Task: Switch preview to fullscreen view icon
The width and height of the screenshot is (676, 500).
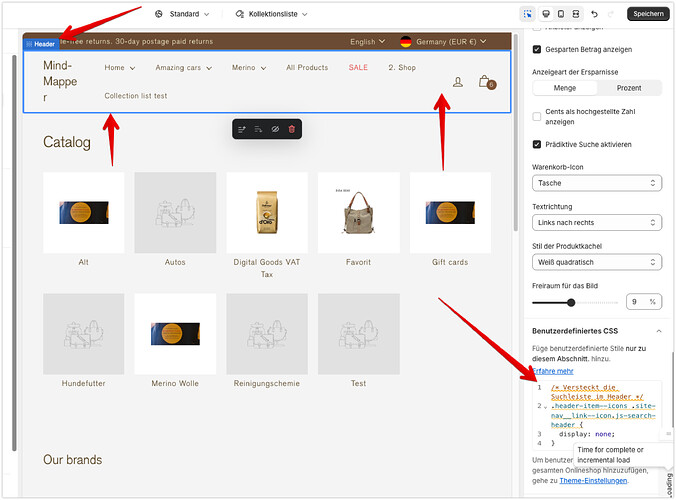Action: point(576,14)
